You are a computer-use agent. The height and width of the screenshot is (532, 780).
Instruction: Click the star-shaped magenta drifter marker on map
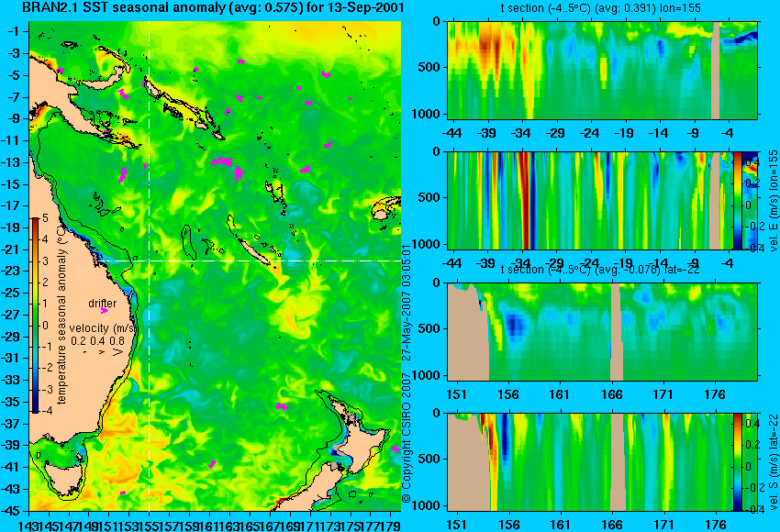pos(240,172)
